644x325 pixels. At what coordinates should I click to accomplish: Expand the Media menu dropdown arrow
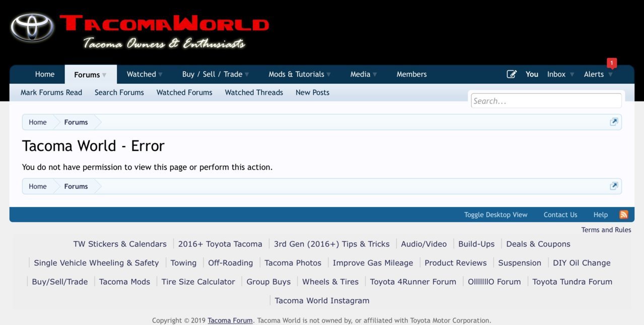coord(375,75)
